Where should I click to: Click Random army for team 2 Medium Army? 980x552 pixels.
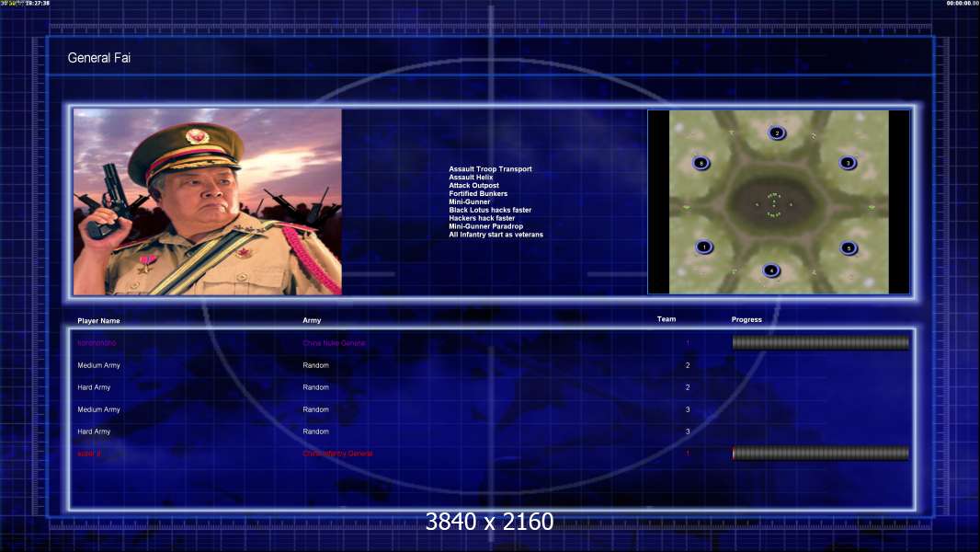[315, 365]
